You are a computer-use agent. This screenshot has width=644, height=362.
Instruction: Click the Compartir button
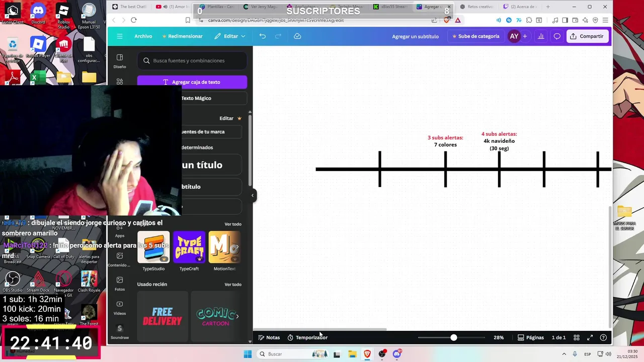click(587, 36)
